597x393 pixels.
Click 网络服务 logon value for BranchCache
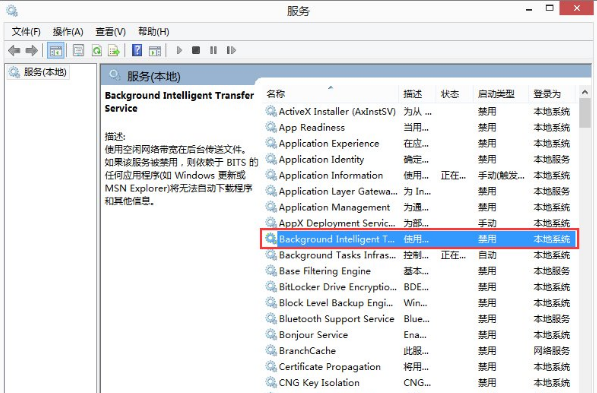click(x=552, y=351)
